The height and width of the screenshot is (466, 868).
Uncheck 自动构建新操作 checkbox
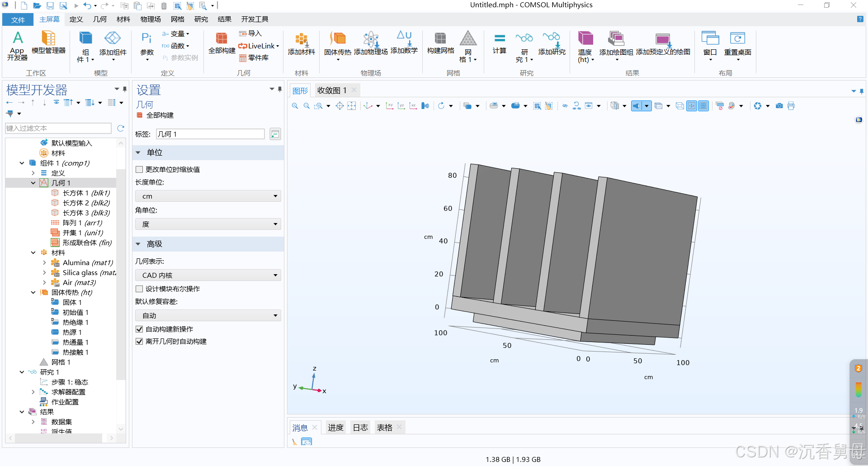pos(139,329)
